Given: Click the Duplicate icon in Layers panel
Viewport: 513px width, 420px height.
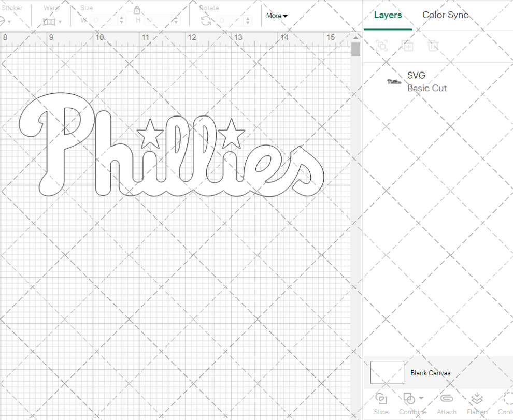Looking at the screenshot, I should [x=407, y=46].
